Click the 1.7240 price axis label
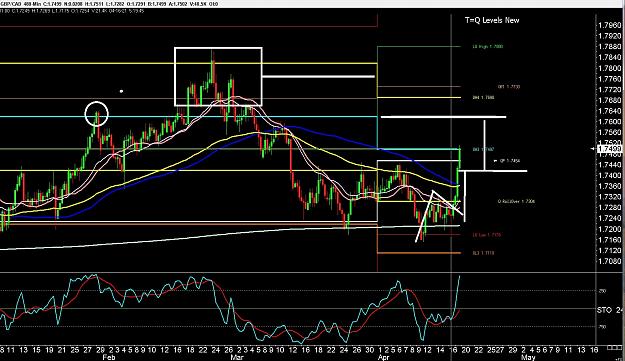This screenshot has width=625, height=361. (610, 218)
